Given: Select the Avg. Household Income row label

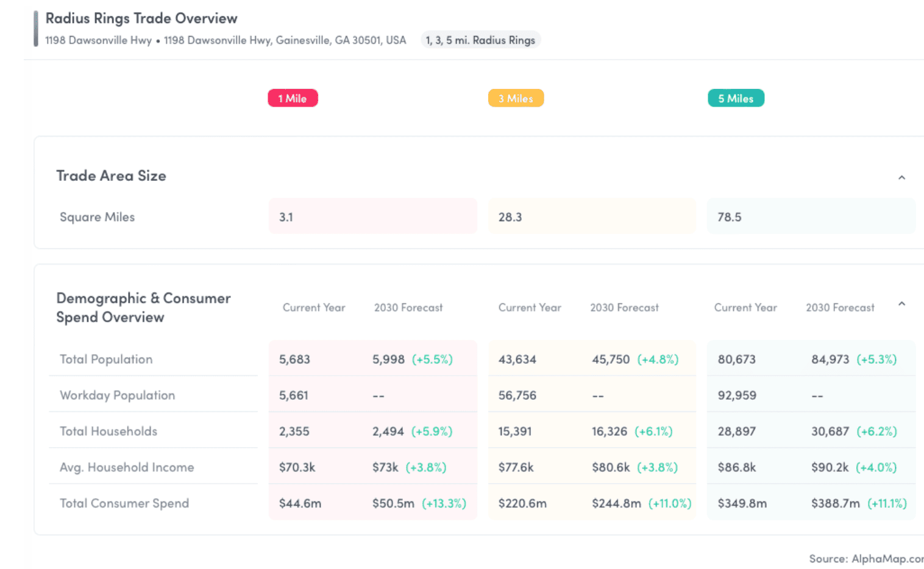Looking at the screenshot, I should (x=127, y=467).
